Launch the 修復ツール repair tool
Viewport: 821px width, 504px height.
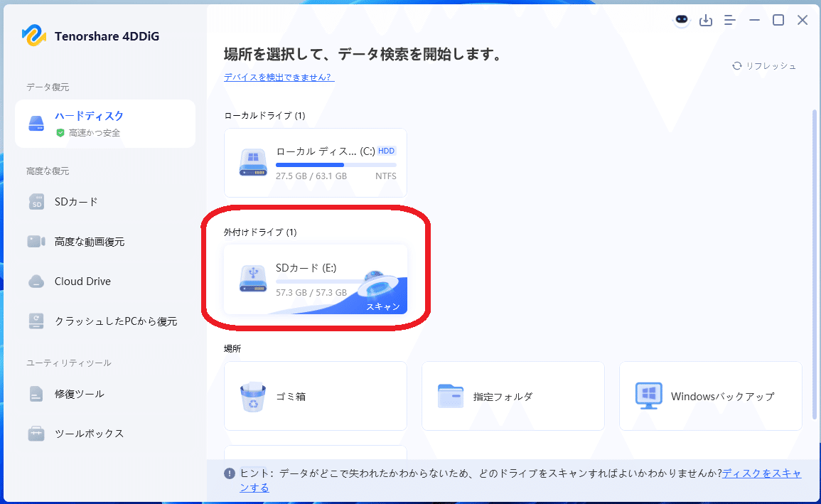click(x=75, y=393)
